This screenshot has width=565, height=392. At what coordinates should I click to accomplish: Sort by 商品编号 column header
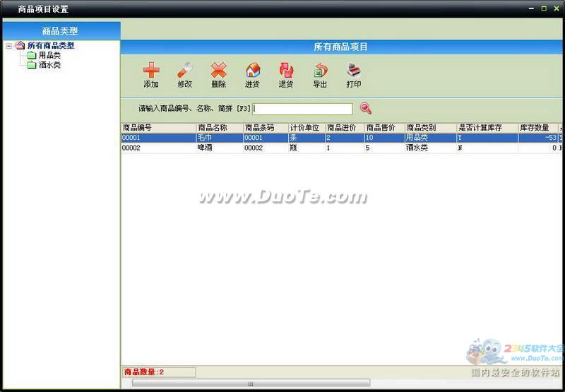[x=158, y=128]
